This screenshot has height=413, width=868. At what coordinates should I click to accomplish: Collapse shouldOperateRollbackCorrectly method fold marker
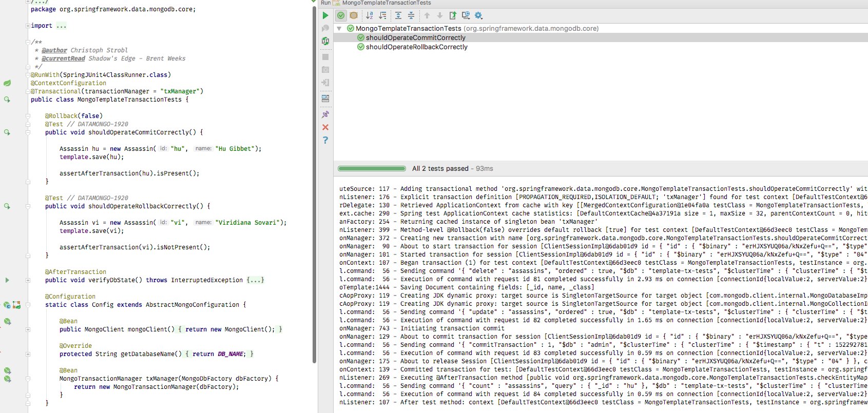[x=28, y=206]
